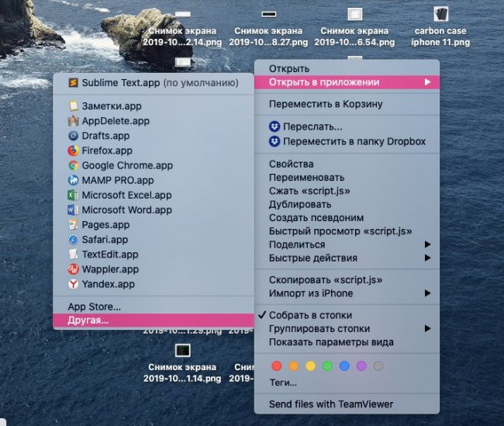Choose Переименовать from the context menu
The image size is (504, 426).
[306, 178]
